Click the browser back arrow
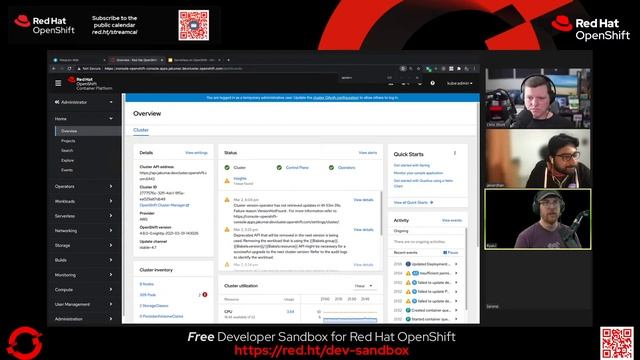Viewport: 640px width, 360px height. (54, 69)
